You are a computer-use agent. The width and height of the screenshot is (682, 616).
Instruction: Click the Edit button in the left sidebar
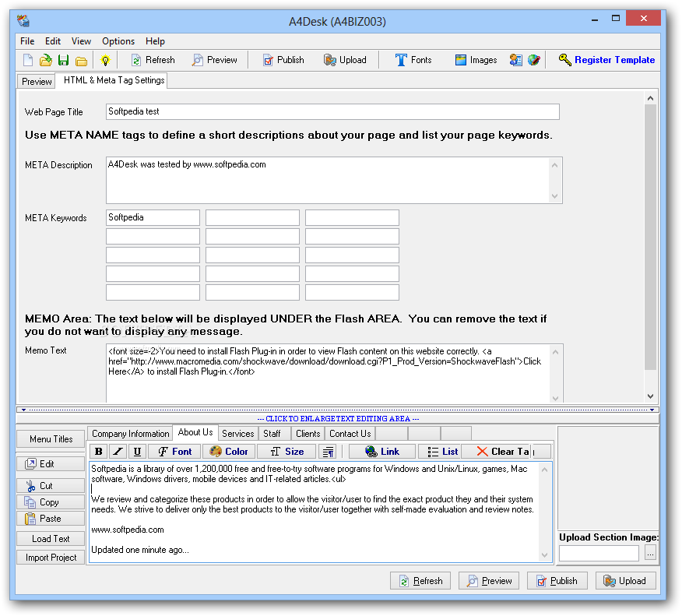(51, 464)
